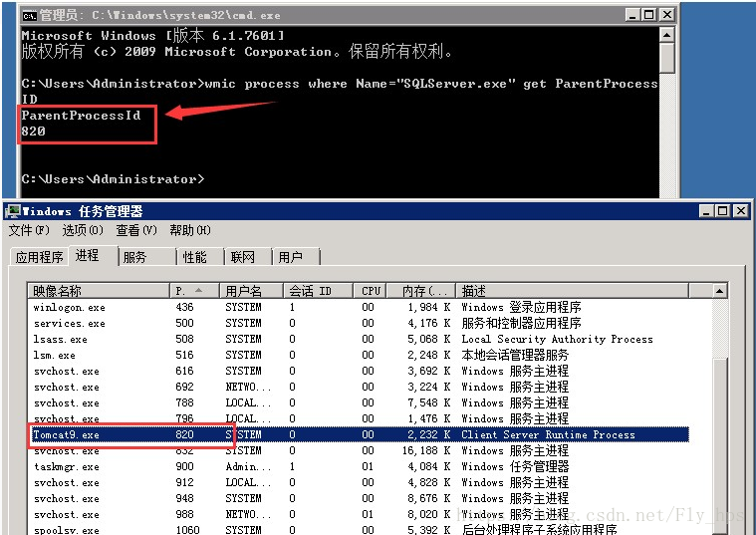Viewport: 756px width, 535px height.
Task: Open the 帮助(H) menu
Action: [190, 230]
